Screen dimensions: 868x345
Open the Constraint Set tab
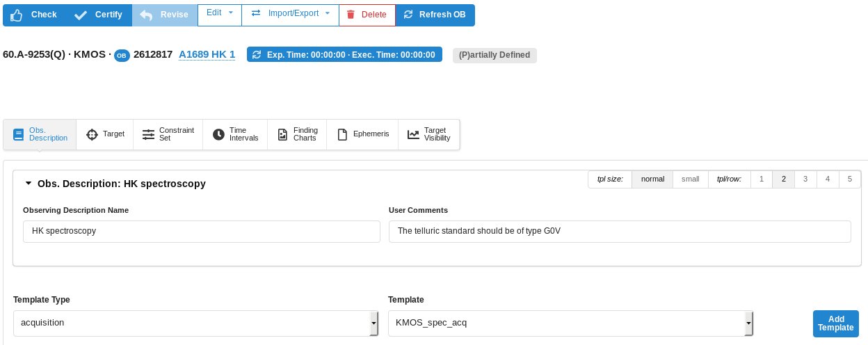(x=168, y=134)
